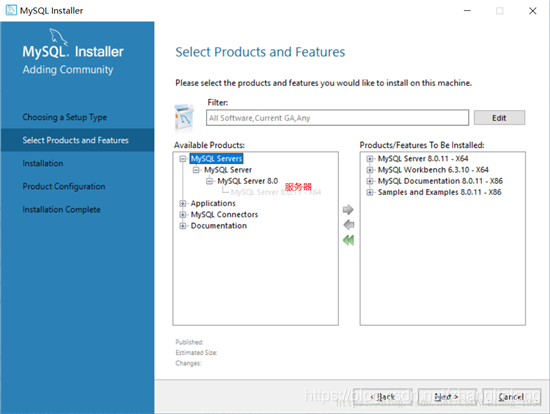Select MySQL Servers in Available Products

216,159
